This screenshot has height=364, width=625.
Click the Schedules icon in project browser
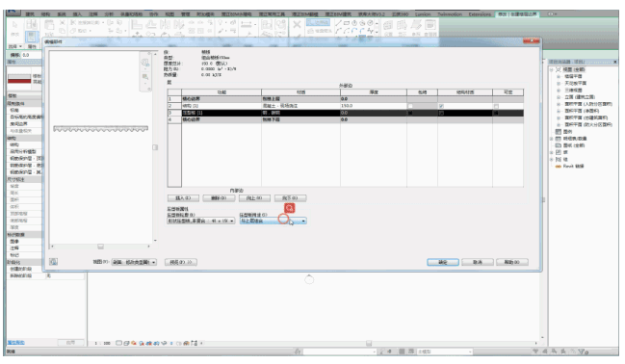click(559, 139)
